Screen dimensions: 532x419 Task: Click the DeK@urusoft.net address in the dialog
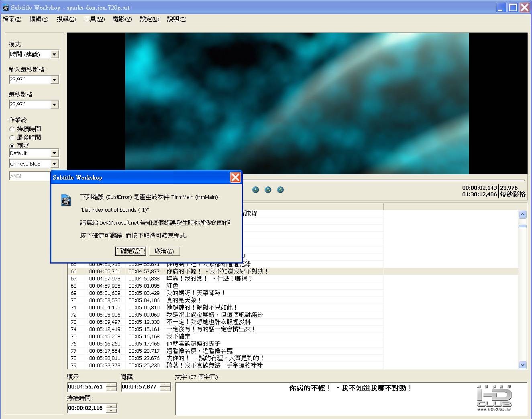click(x=119, y=223)
